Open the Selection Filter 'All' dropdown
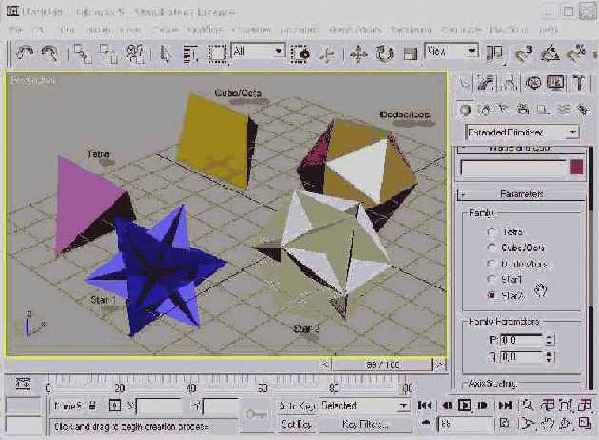 (x=258, y=51)
